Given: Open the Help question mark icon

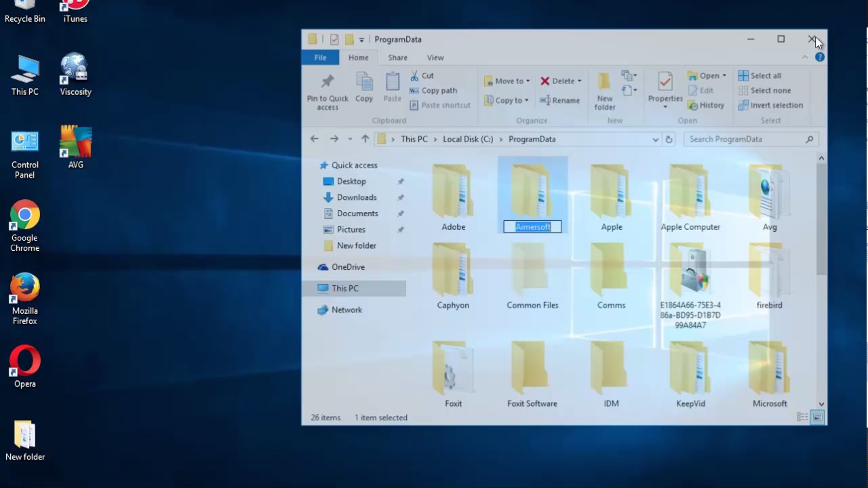Looking at the screenshot, I should point(819,58).
